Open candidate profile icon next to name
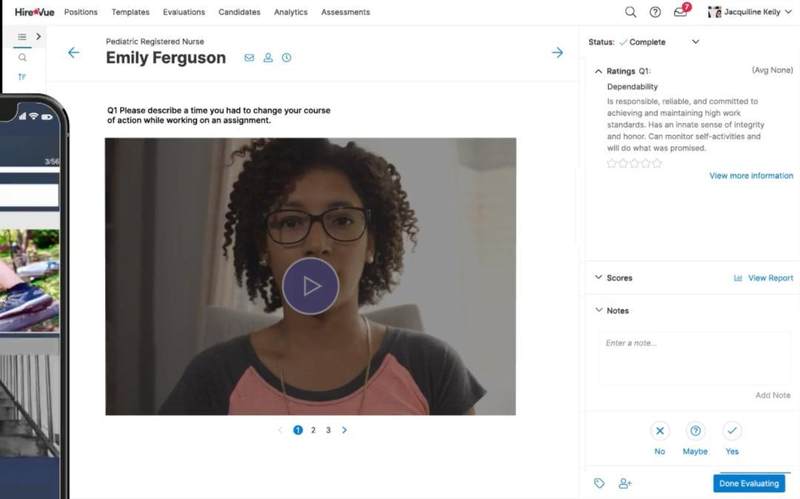The height and width of the screenshot is (499, 800). pos(268,58)
